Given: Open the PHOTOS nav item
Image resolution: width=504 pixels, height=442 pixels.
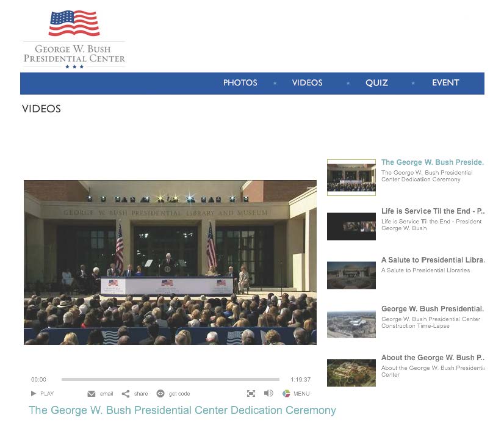Looking at the screenshot, I should click(x=240, y=83).
